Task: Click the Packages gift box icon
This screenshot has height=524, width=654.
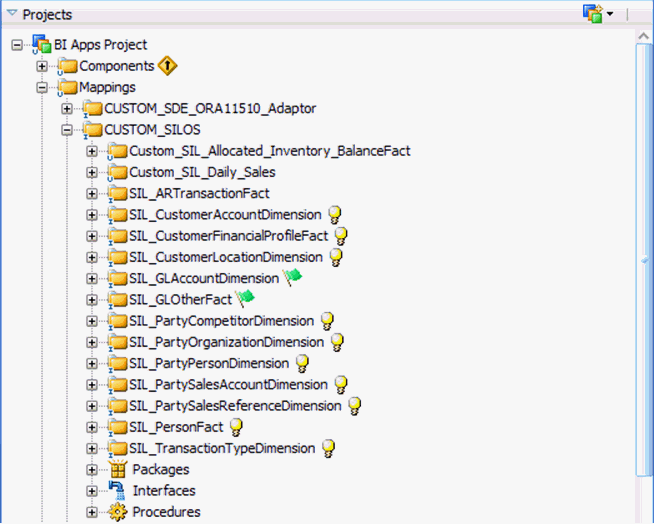Action: click(x=118, y=469)
